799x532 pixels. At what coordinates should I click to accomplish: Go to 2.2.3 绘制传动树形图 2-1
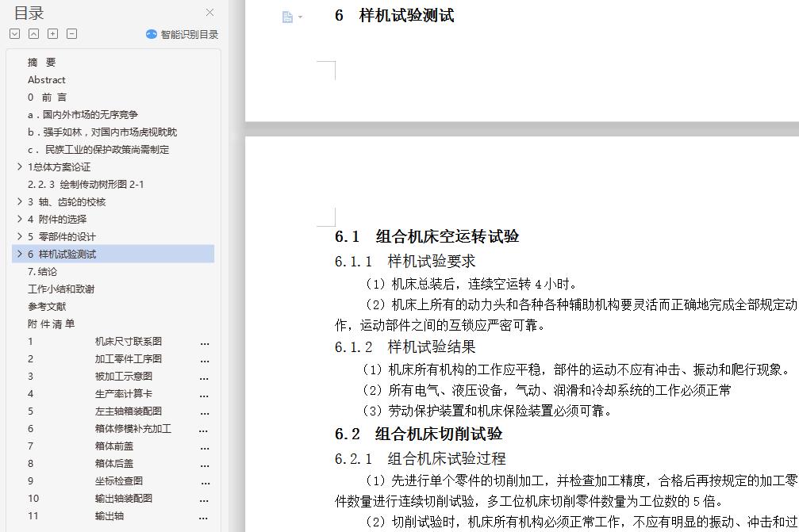coord(86,184)
